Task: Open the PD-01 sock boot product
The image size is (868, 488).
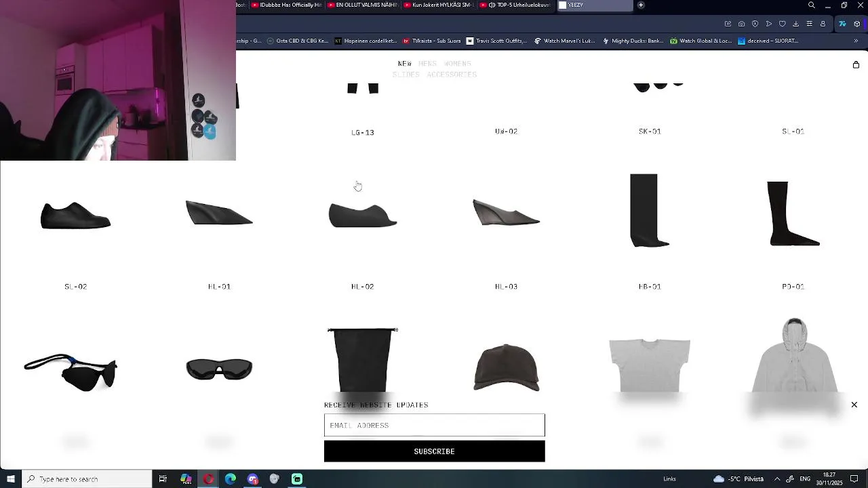Action: pos(793,213)
